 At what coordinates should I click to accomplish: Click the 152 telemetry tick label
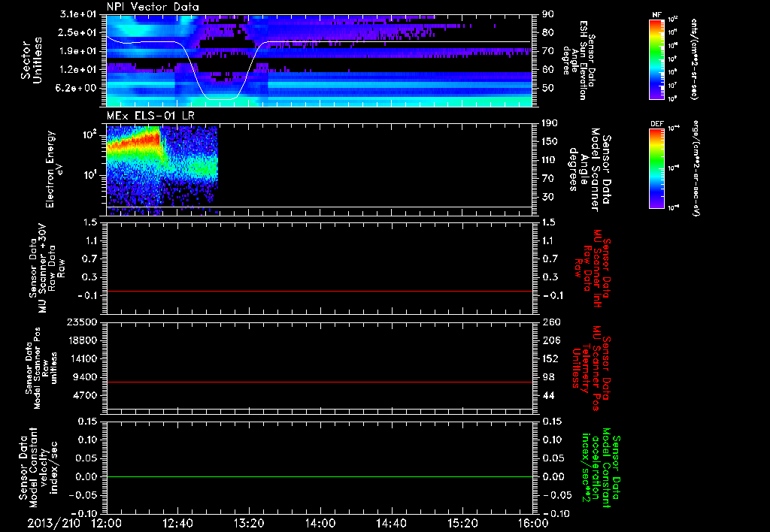tap(551, 358)
